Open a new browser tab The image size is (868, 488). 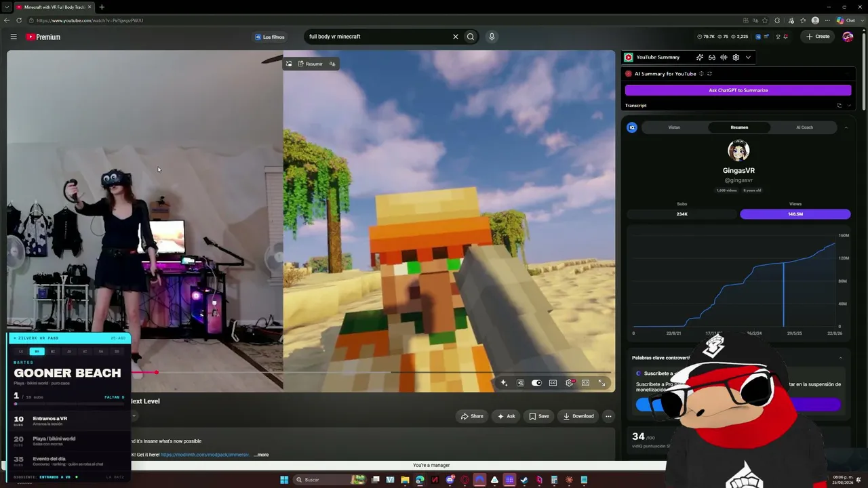[x=102, y=7]
